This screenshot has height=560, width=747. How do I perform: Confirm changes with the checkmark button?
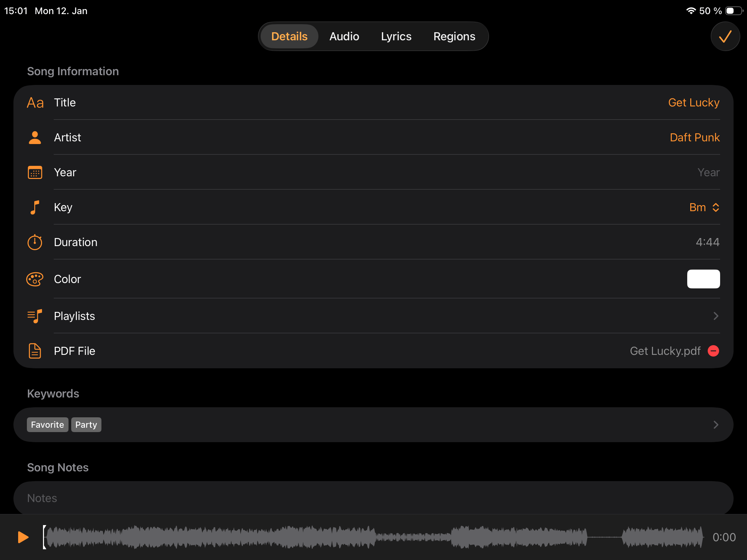725,36
